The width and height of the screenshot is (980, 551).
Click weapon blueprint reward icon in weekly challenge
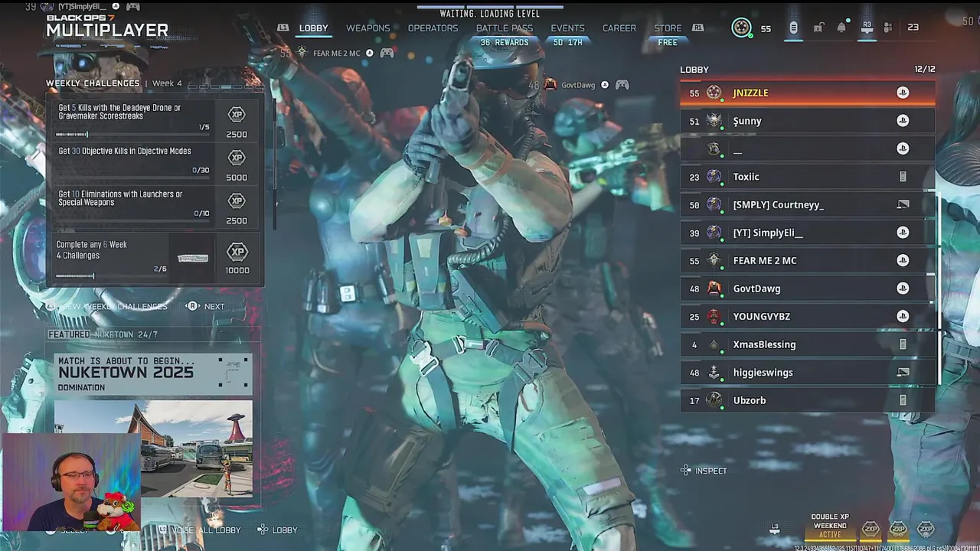(193, 259)
